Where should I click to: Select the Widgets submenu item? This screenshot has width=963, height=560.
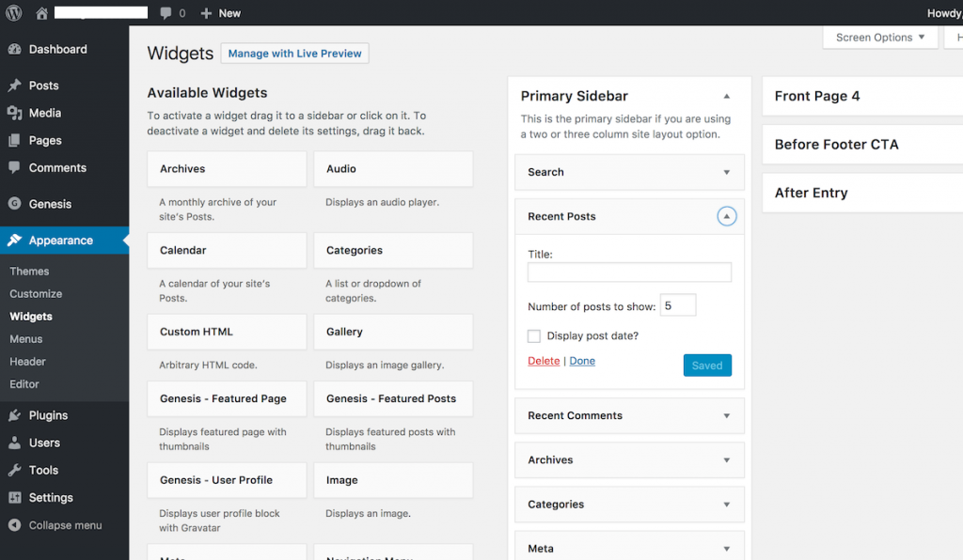pos(31,317)
